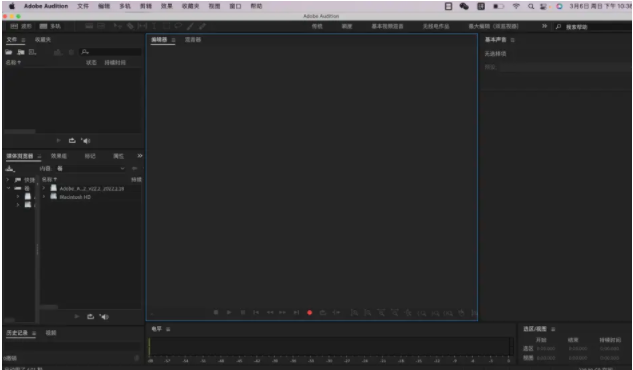This screenshot has height=370, width=633.
Task: Switch to the 收藏夹 tab
Action: click(x=43, y=40)
